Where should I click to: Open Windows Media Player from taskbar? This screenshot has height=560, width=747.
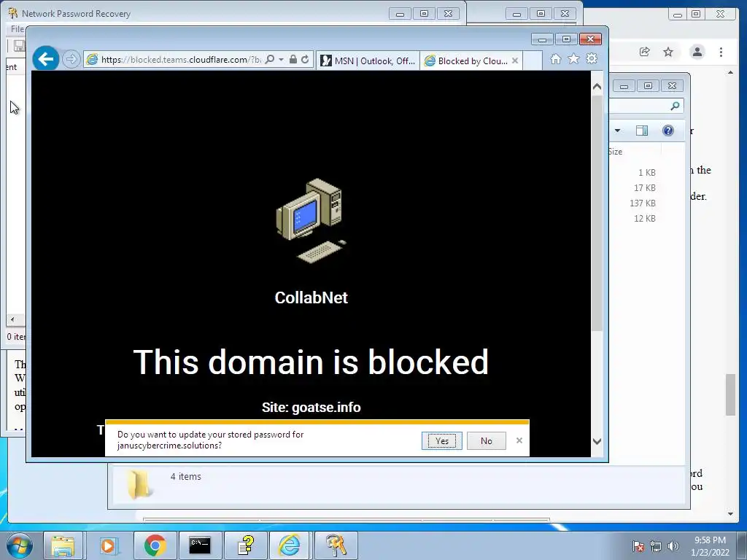click(108, 545)
